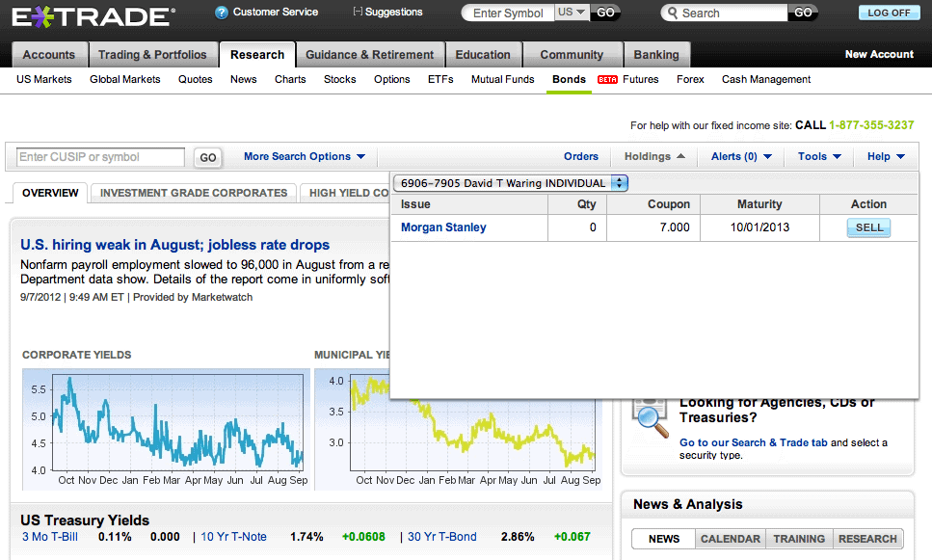Open the ETFs submenu item
Image resolution: width=932 pixels, height=560 pixels.
[440, 80]
